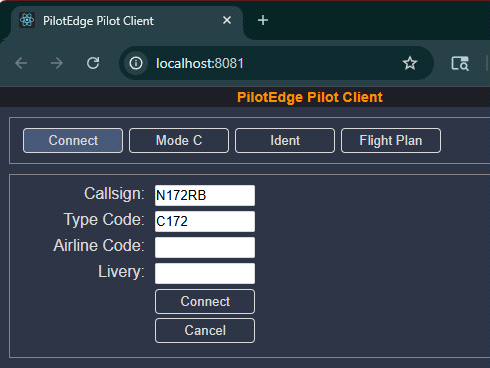Click the PilotEdge Pilot Client orange heading
490x368 pixels.
click(310, 97)
